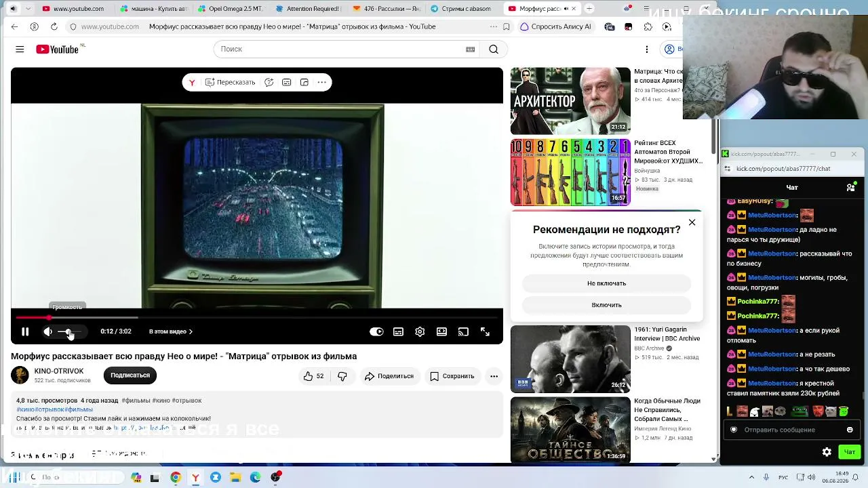The width and height of the screenshot is (868, 488).
Task: Share the video via 'Поделиться'
Action: pos(389,376)
